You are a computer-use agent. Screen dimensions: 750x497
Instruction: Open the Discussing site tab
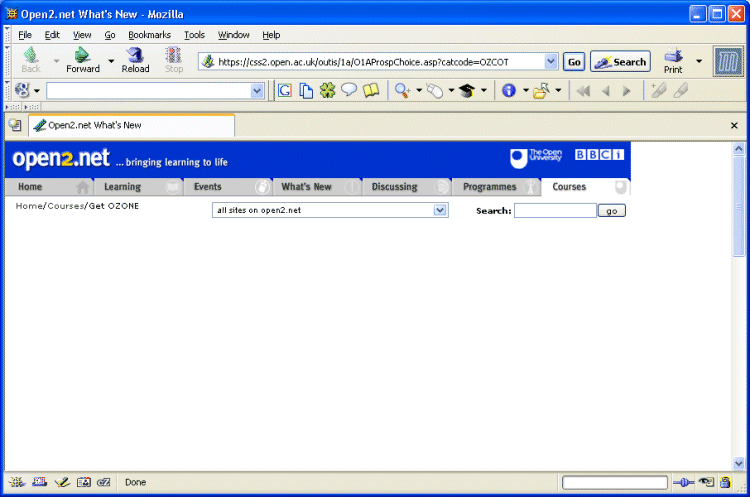407,187
